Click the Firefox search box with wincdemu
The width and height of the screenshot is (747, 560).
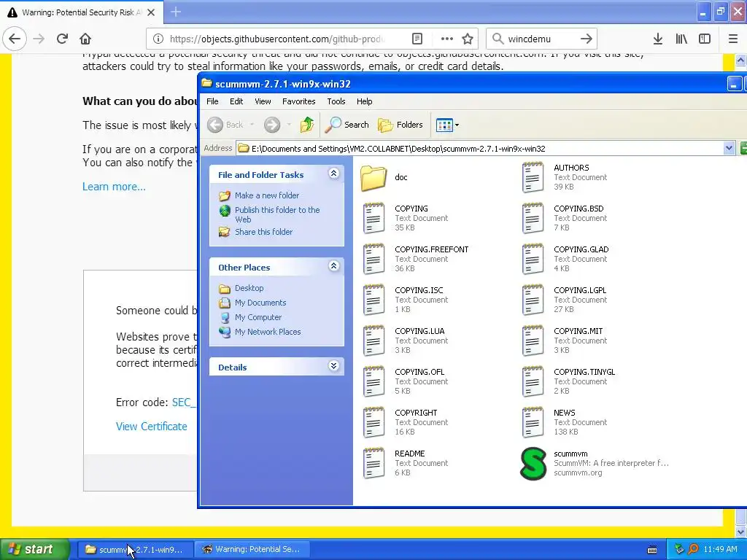pyautogui.click(x=541, y=39)
